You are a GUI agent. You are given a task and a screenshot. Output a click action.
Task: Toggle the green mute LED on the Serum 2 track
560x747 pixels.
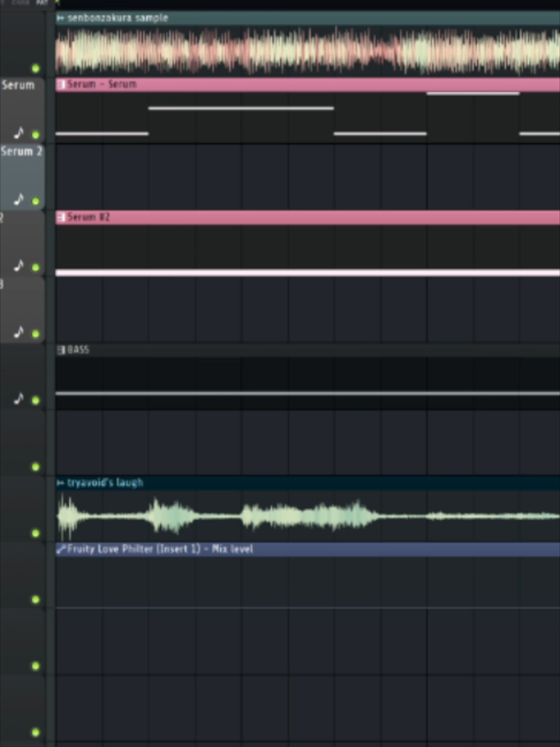coord(36,201)
